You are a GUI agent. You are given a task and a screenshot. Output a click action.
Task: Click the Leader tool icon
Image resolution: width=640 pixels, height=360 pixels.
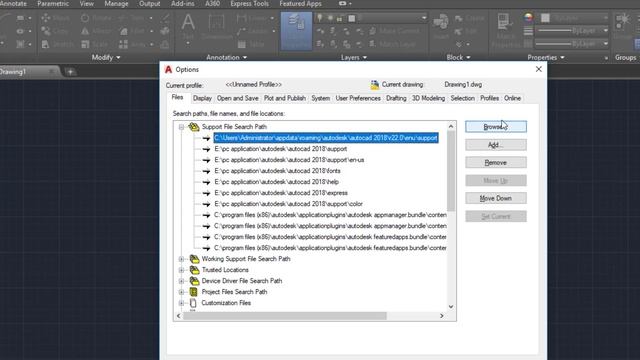(x=242, y=31)
